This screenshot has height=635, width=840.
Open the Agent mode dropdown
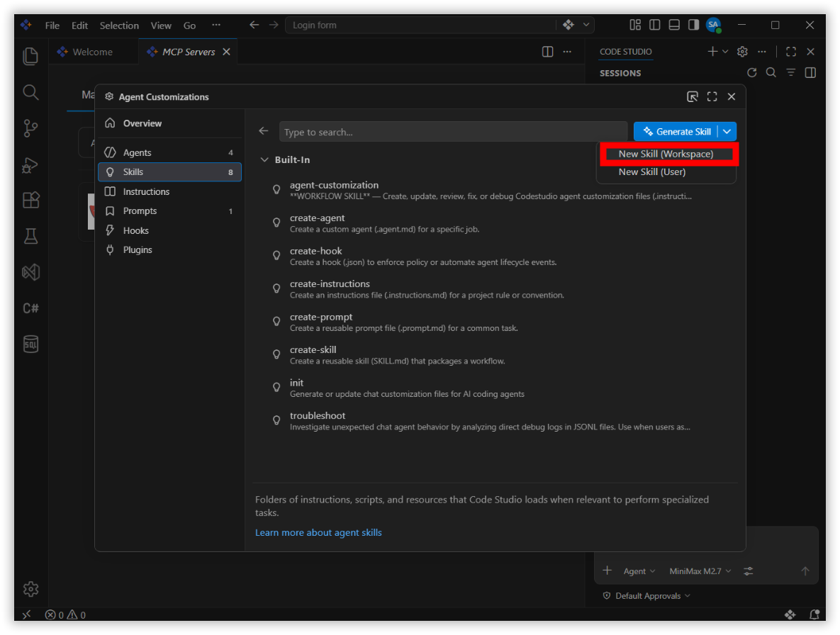(x=639, y=571)
